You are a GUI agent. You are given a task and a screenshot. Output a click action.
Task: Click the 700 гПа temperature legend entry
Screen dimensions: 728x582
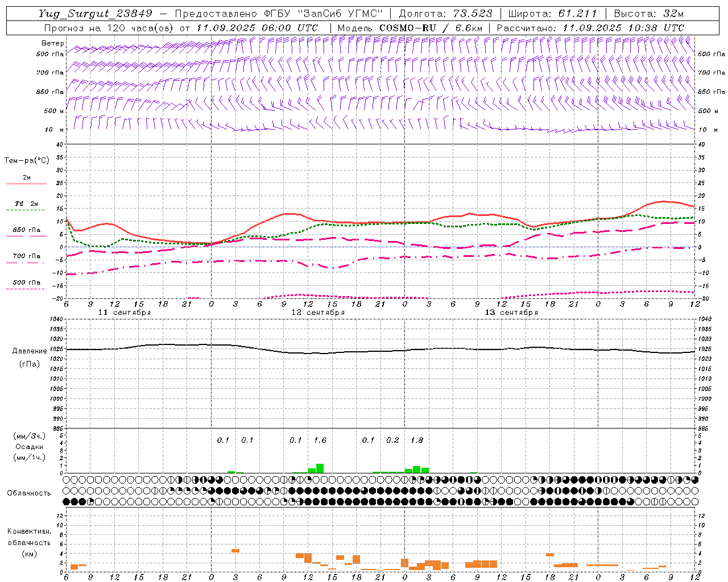pyautogui.click(x=27, y=256)
